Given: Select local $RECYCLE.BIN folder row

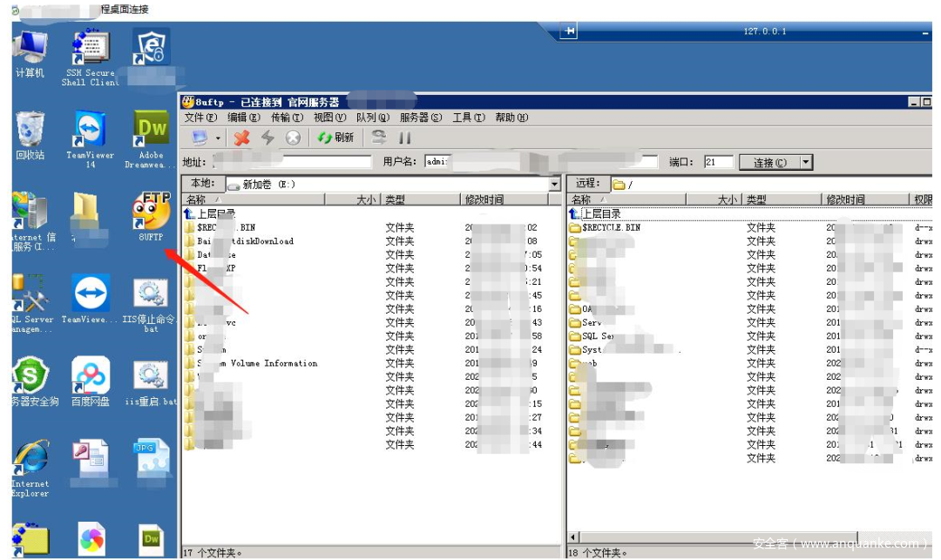Looking at the screenshot, I should [x=372, y=227].
